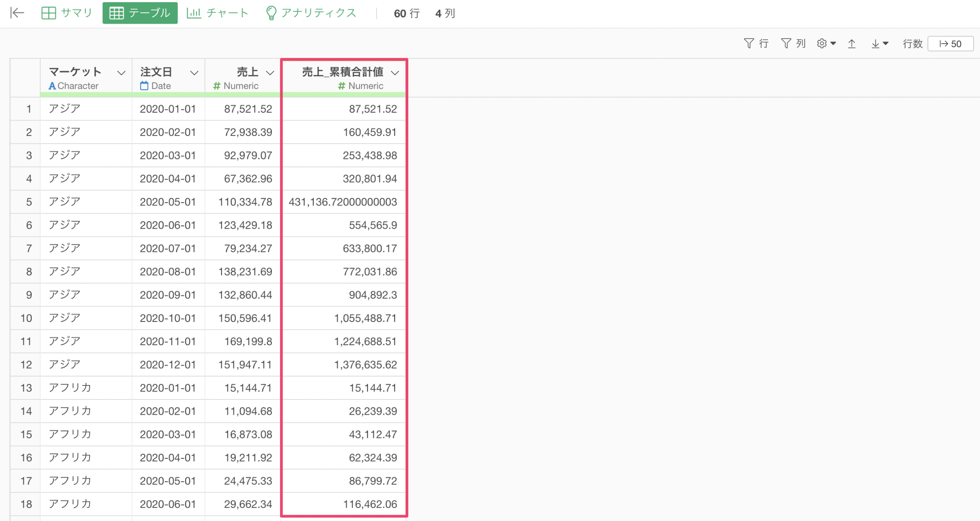980x521 pixels.
Task: Click the upload arrow icon
Action: point(852,44)
